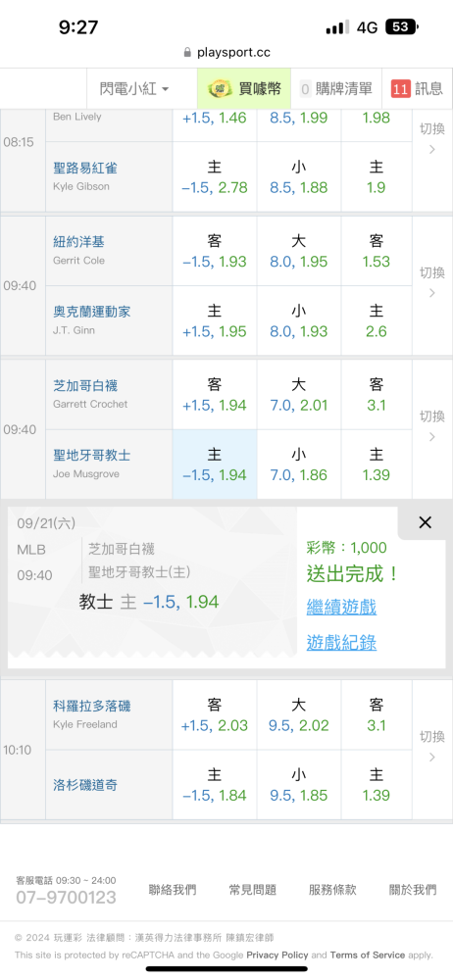Viewport: 453px width, 980px height.
Task: Open 購牌清單 with the 0 badge
Action: coord(336,89)
